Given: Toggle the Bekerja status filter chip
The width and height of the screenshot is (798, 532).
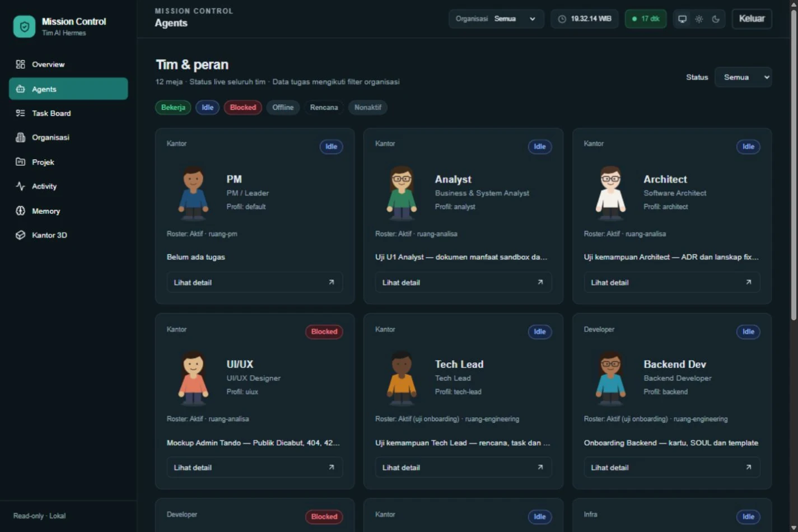Looking at the screenshot, I should click(x=173, y=108).
